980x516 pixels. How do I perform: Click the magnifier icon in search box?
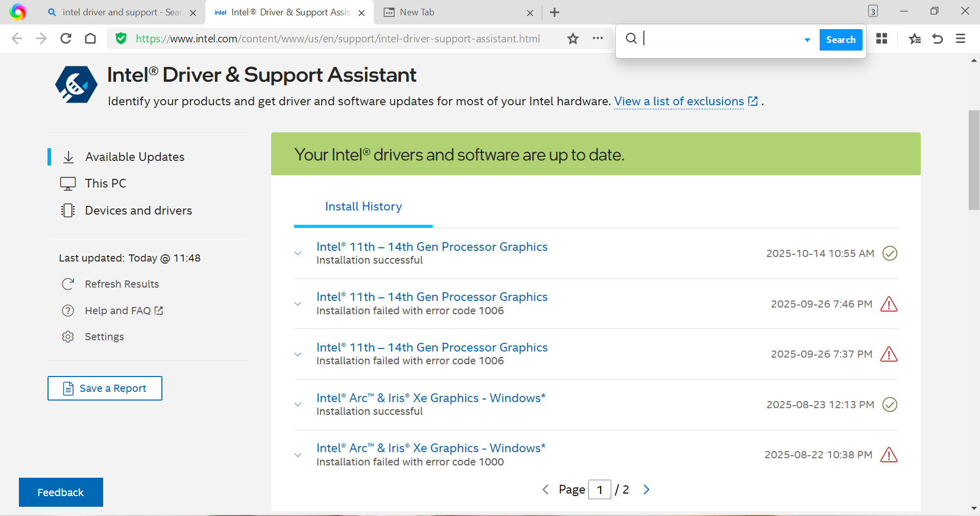click(x=631, y=38)
